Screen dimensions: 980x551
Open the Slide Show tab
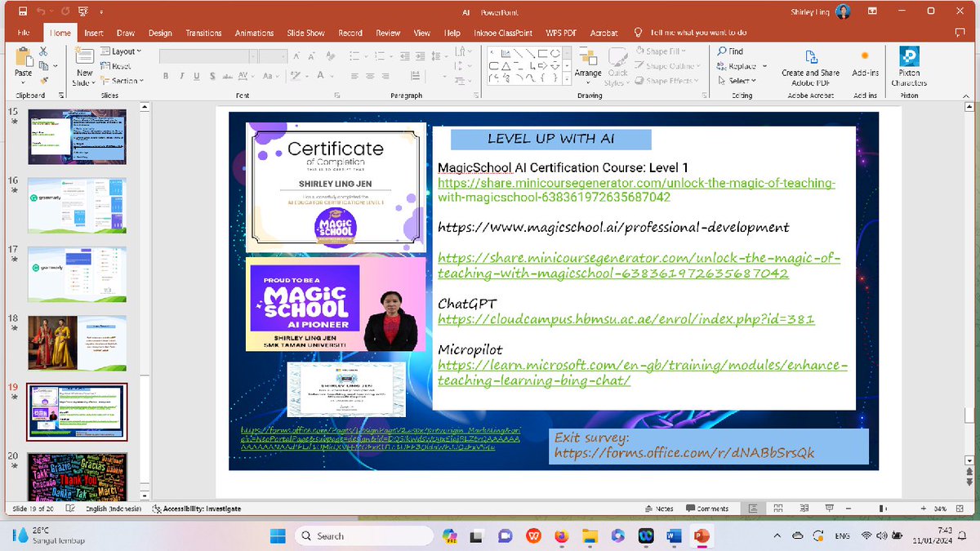pos(305,33)
